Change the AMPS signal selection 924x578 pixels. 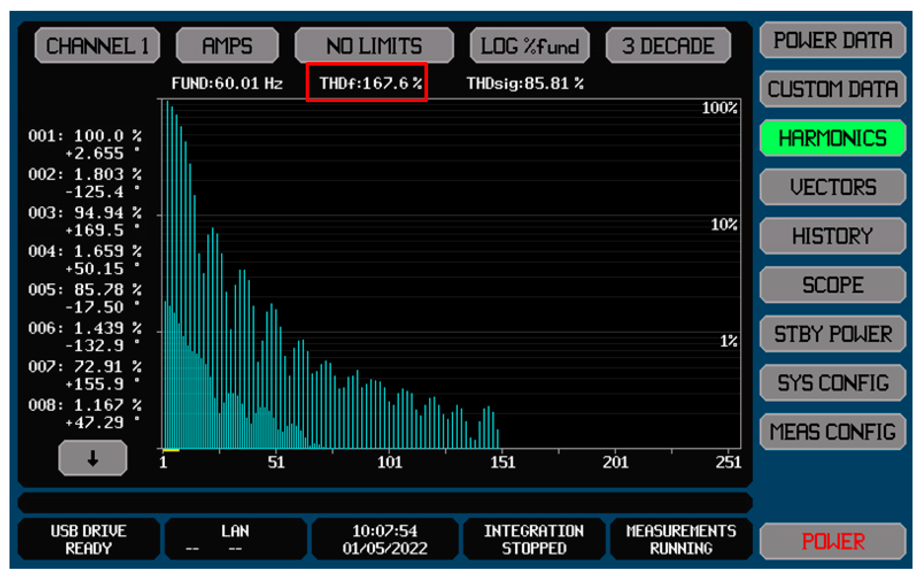[227, 46]
